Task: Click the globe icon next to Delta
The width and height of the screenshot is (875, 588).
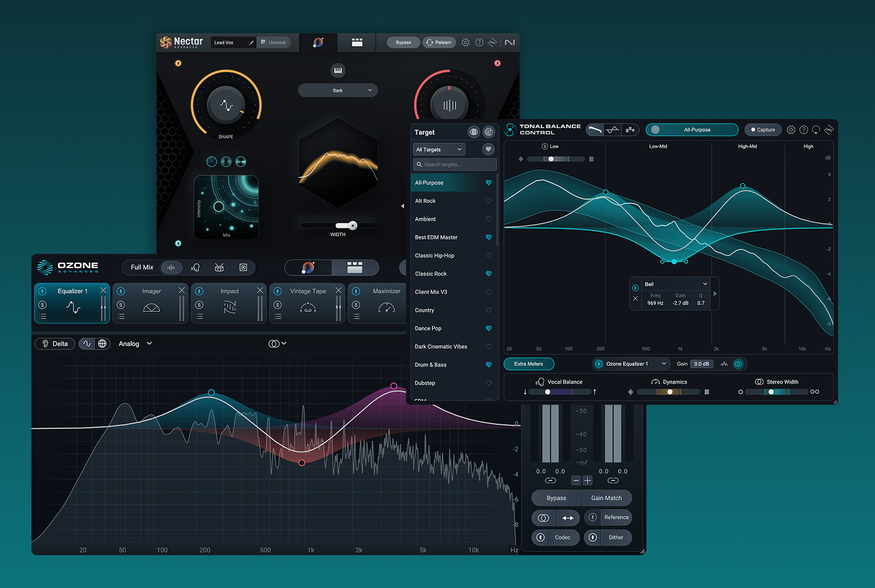Action: tap(103, 344)
